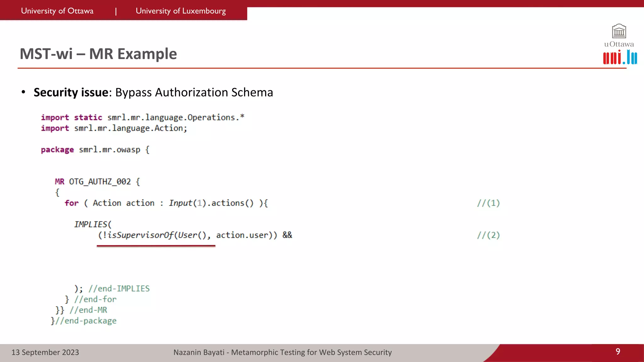This screenshot has width=644, height=362.
Task: Click the MR OTG_AUTHZ_002 declaration
Action: point(97,182)
